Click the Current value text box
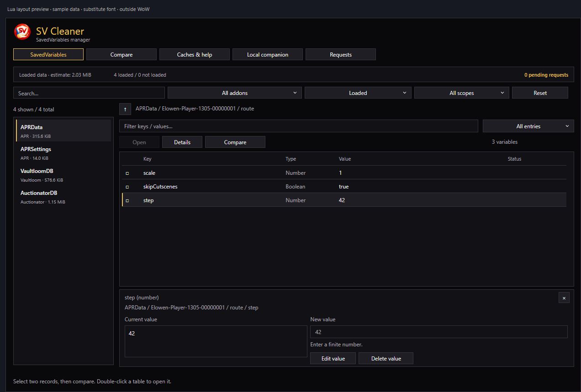Viewport: 581px width, 392px height. pyautogui.click(x=216, y=341)
